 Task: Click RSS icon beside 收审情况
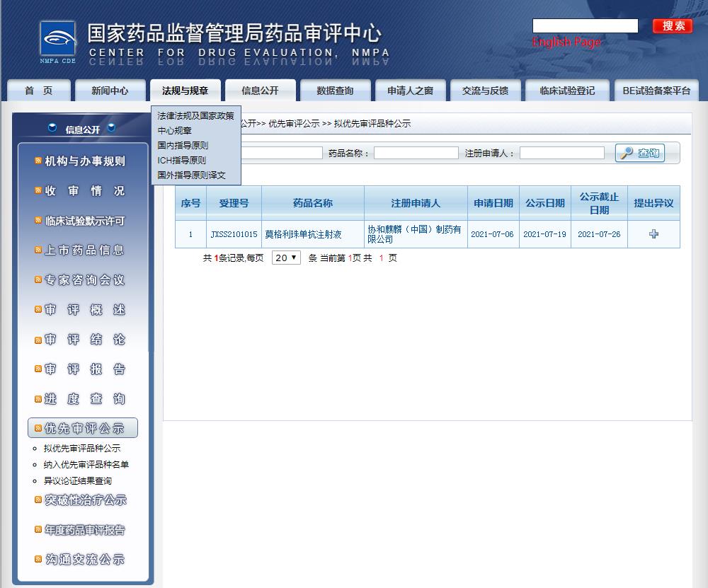[38, 190]
